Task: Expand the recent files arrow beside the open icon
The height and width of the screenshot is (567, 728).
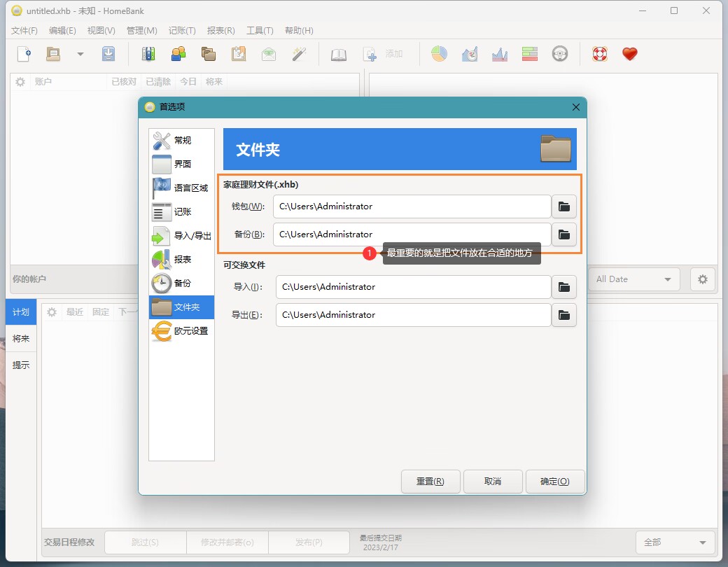Action: pos(80,54)
